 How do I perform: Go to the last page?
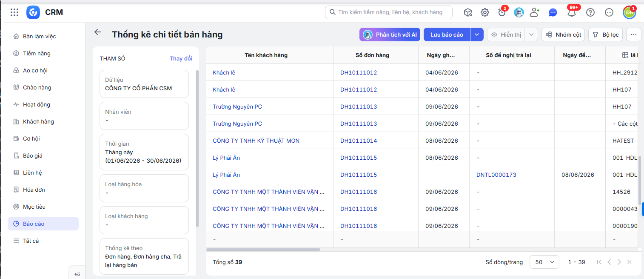click(x=630, y=262)
